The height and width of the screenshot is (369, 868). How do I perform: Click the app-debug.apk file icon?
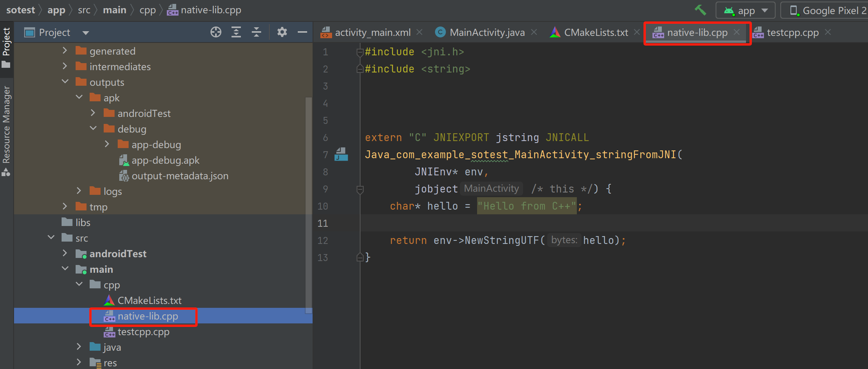[124, 160]
